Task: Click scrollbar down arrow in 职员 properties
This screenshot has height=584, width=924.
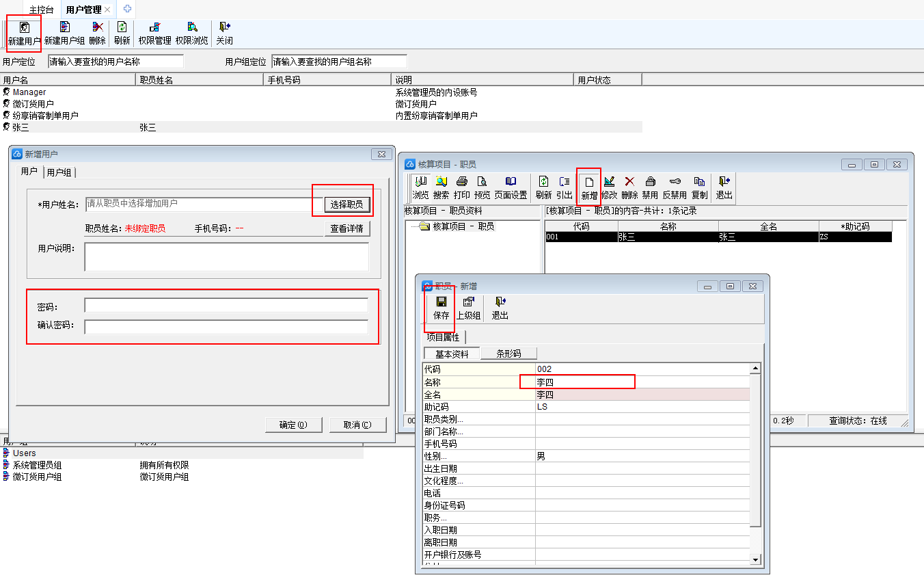Action: click(x=755, y=559)
